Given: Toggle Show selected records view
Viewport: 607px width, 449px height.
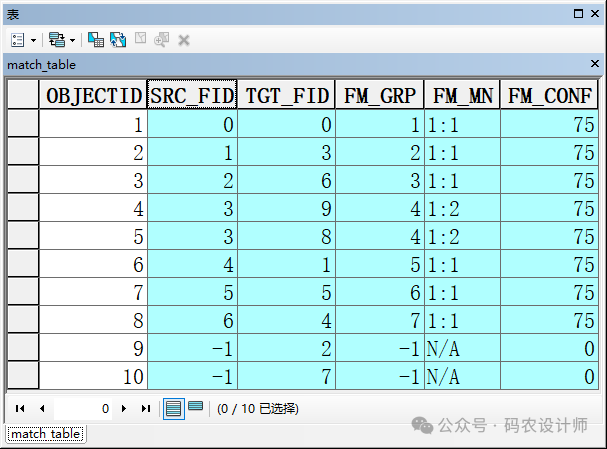Looking at the screenshot, I should [x=196, y=408].
